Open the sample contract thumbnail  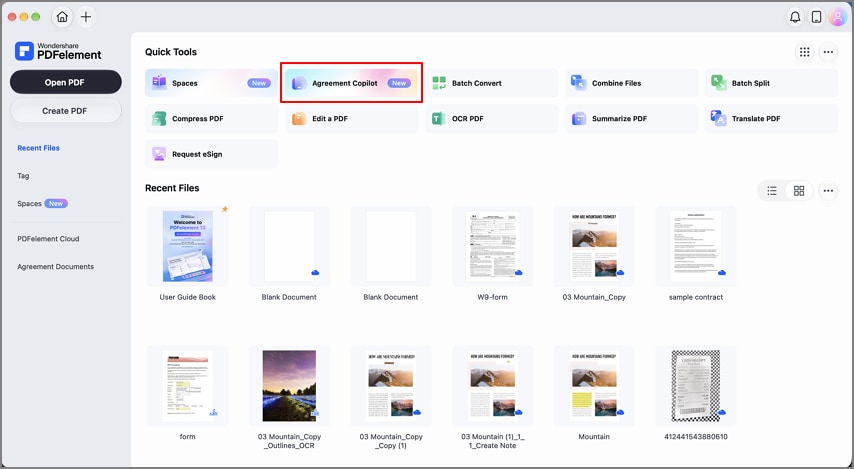696,246
